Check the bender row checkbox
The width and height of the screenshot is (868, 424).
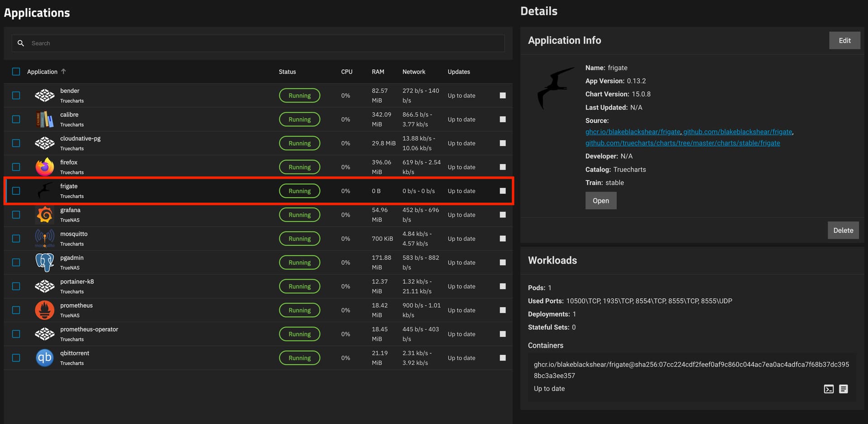(16, 95)
